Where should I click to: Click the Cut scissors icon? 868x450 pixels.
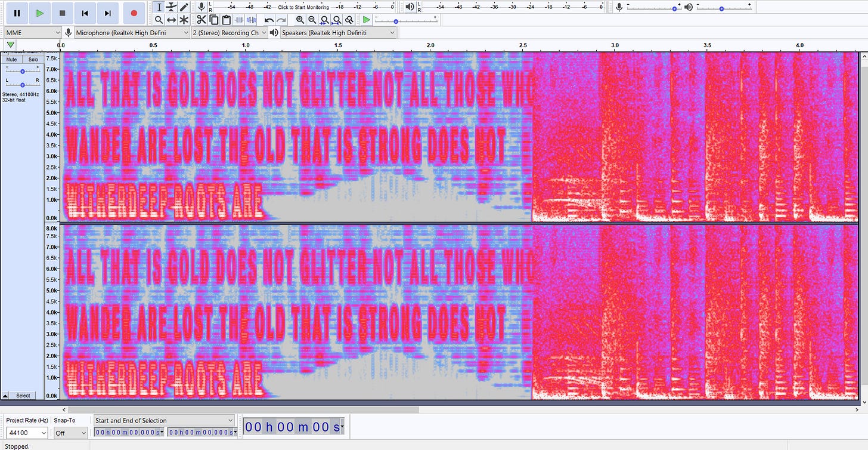tap(201, 20)
